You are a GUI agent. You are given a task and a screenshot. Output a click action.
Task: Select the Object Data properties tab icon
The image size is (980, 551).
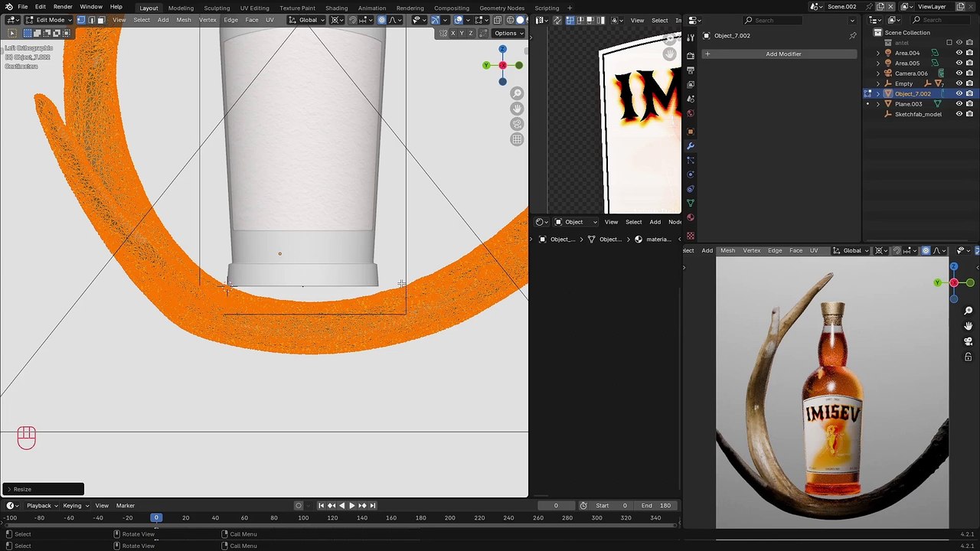[690, 204]
